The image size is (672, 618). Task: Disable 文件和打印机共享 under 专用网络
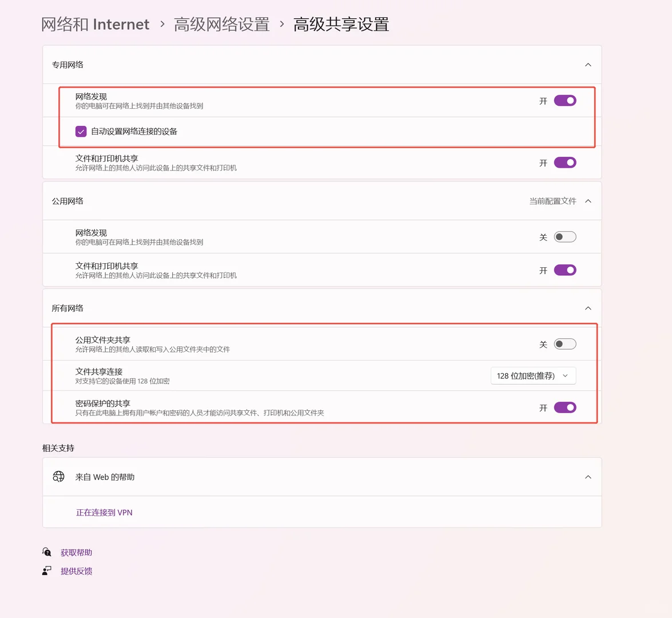coord(564,162)
